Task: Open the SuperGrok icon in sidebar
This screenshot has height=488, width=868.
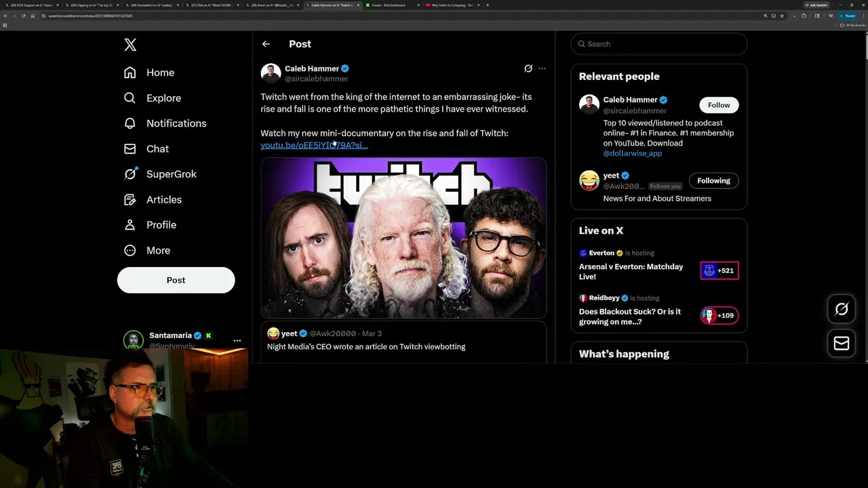Action: click(130, 174)
